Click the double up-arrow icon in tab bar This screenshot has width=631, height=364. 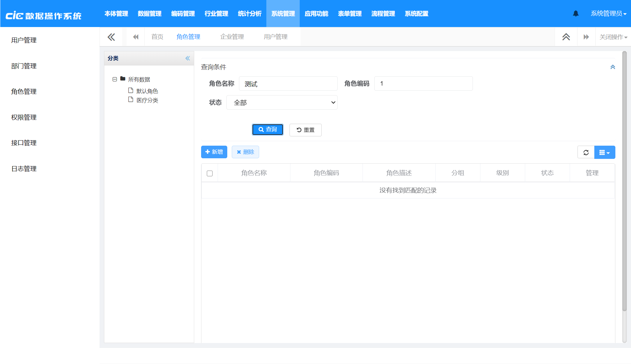point(566,37)
